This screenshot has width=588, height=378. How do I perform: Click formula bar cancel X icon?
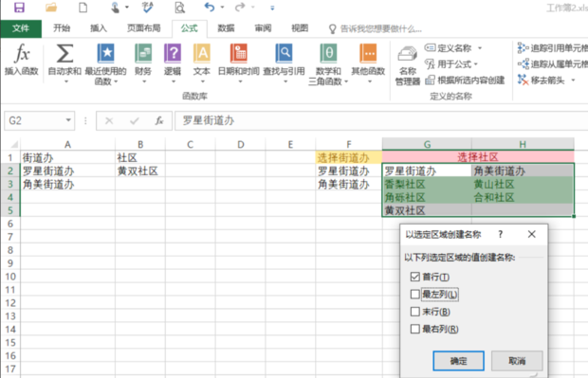click(x=109, y=120)
